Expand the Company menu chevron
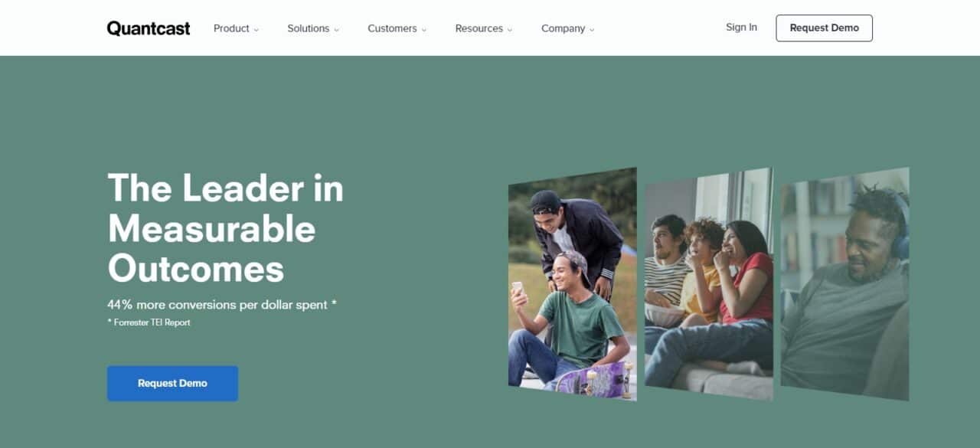Image resolution: width=980 pixels, height=448 pixels. tap(591, 30)
